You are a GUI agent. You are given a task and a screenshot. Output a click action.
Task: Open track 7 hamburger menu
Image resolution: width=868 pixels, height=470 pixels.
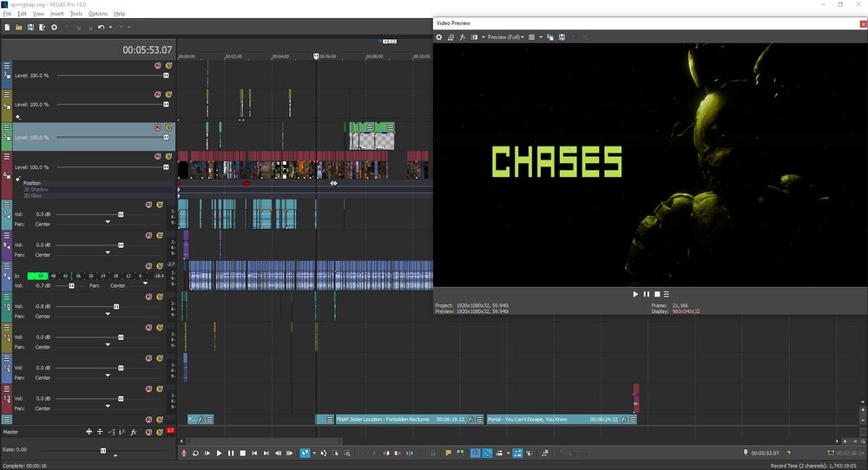7,205
